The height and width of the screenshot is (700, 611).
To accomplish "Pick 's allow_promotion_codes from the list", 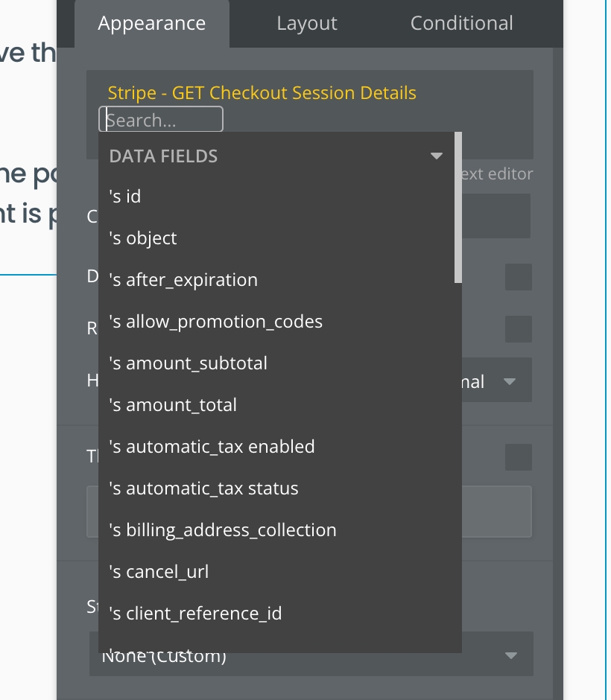I will [x=215, y=322].
